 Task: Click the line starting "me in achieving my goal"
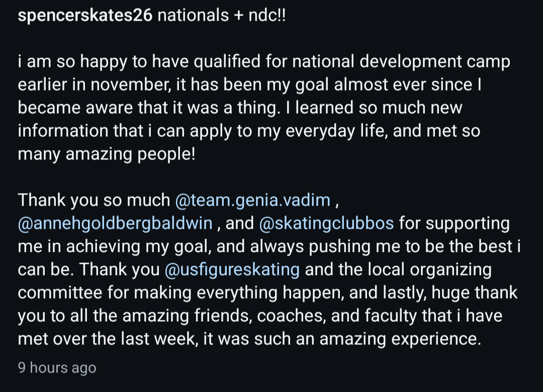click(x=269, y=246)
